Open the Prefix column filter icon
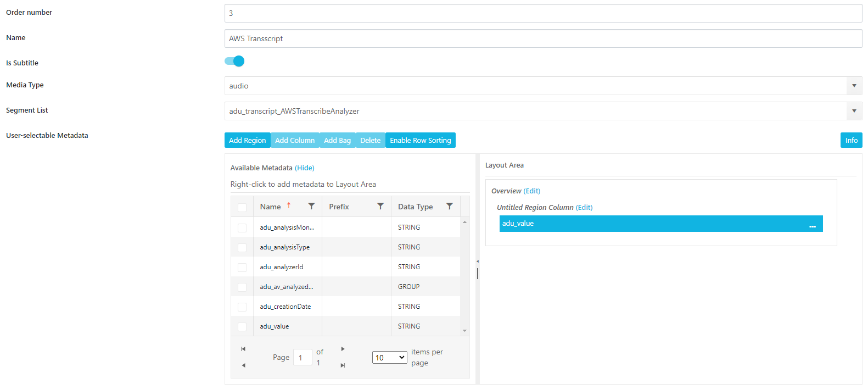 pyautogui.click(x=380, y=207)
